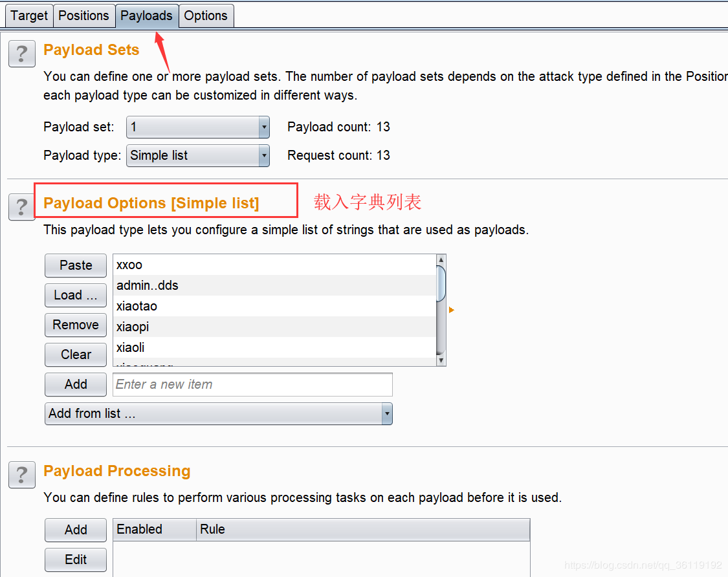This screenshot has width=728, height=577.
Task: Click Edit in Payload Processing
Action: point(76,560)
